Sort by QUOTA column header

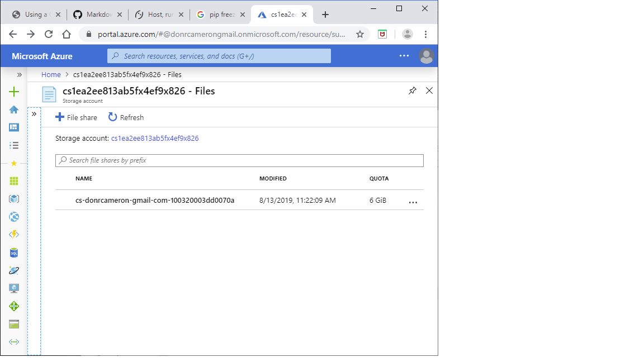379,179
